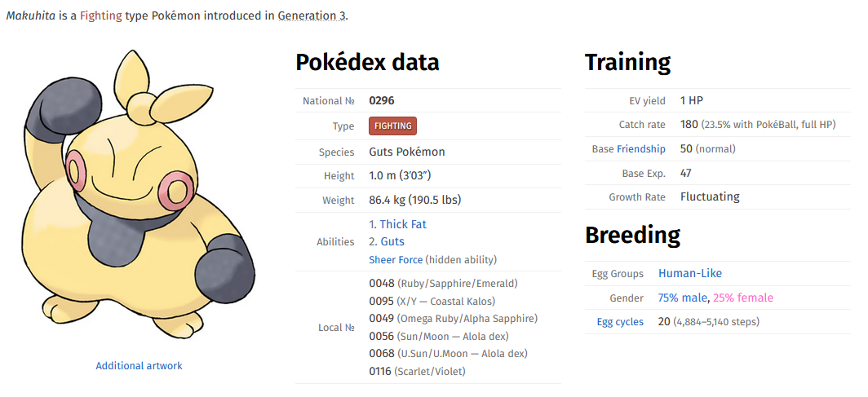Click the Fluctuating growth rate value
This screenshot has width=868, height=397.
click(710, 196)
